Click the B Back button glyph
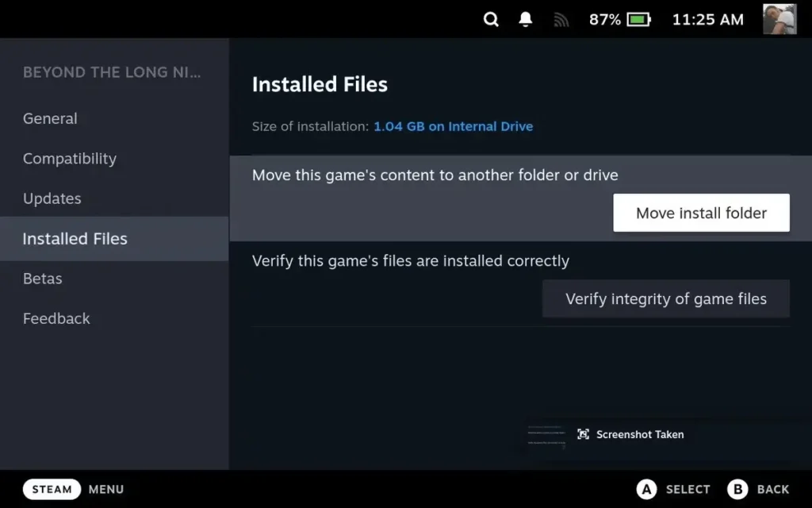The image size is (812, 508). tap(737, 489)
